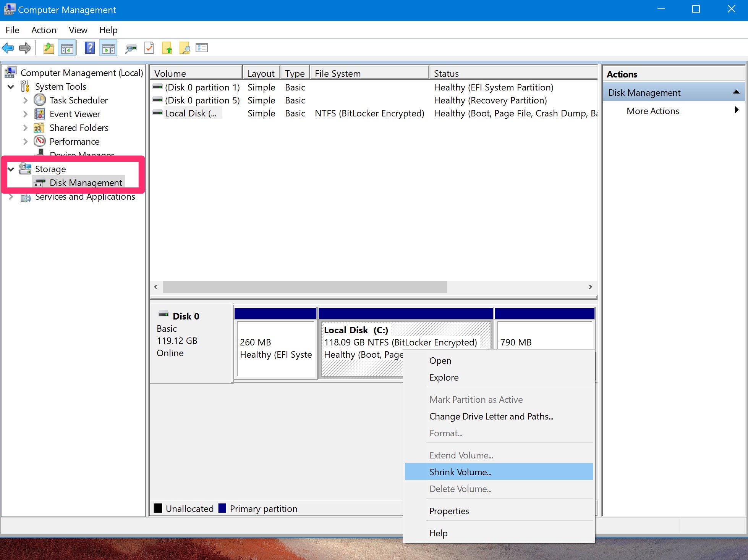Screen dimensions: 748x560
Task: Click the System Tools icon
Action: click(25, 86)
